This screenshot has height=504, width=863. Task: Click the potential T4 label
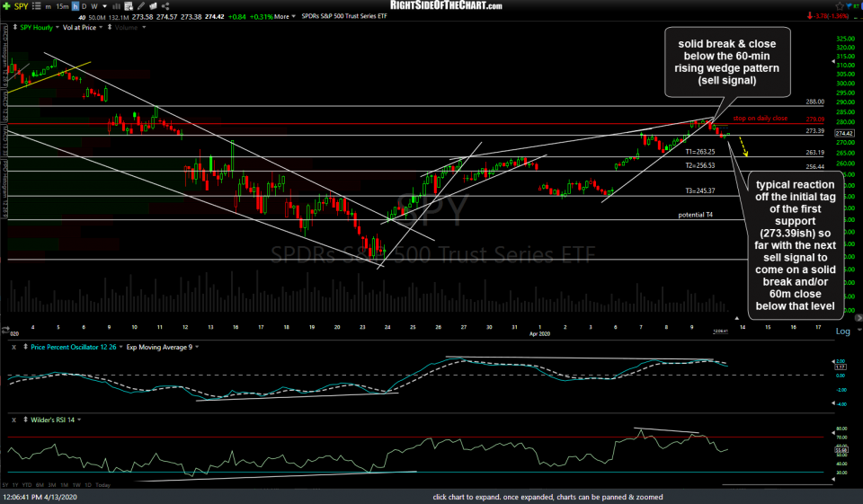(695, 215)
